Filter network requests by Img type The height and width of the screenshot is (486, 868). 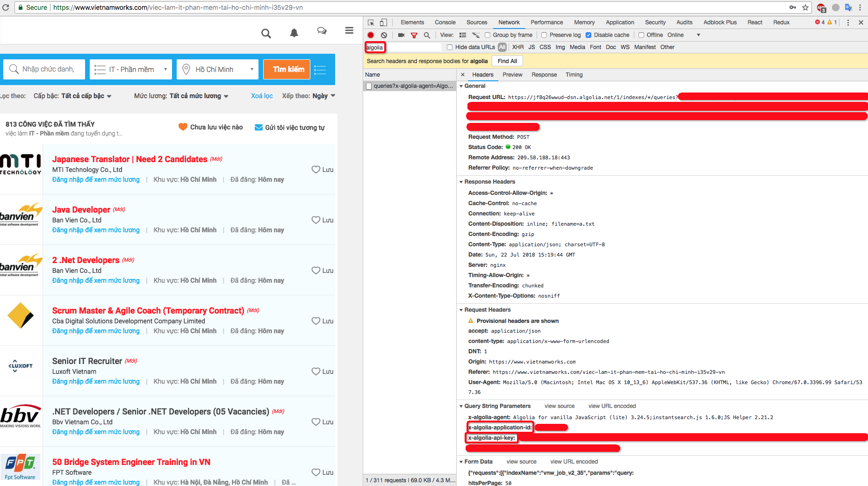(560, 47)
